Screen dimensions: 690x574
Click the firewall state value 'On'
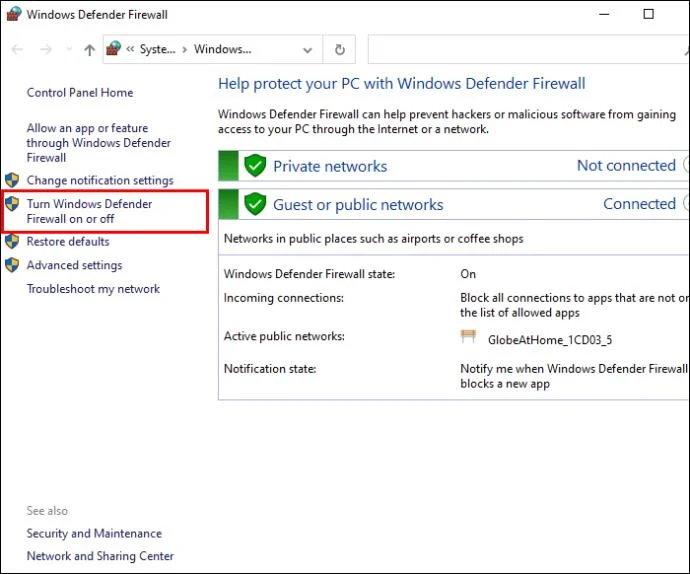468,274
